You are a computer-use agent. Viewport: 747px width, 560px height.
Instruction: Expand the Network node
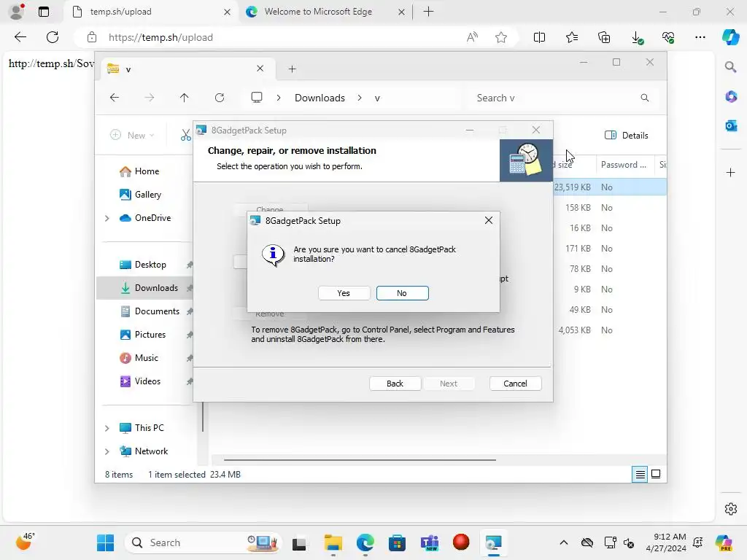pyautogui.click(x=107, y=451)
